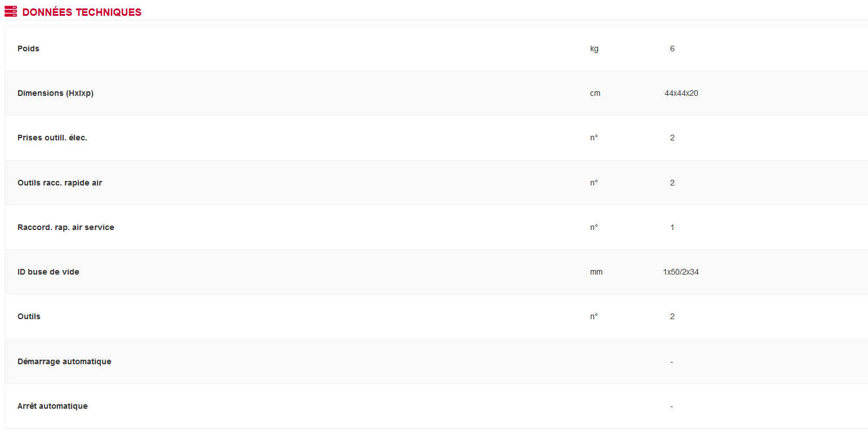Click the kg unit in Poids row
The height and width of the screenshot is (433, 868).
(x=594, y=48)
